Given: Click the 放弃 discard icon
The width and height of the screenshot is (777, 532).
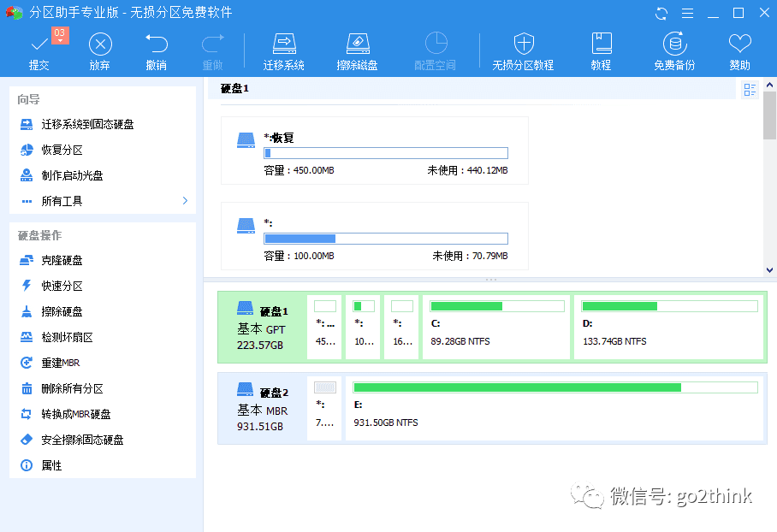Looking at the screenshot, I should (100, 44).
